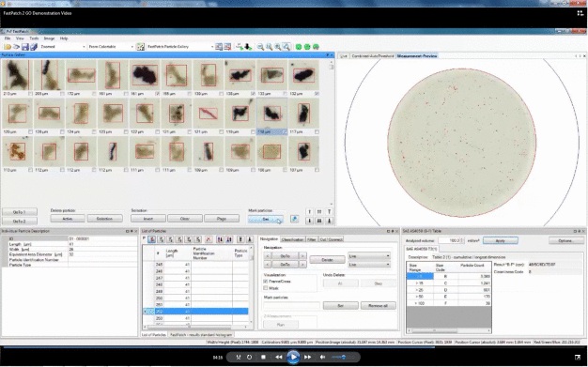Click the video seek bar above player controls
Image resolution: width=588 pixels, height=367 pixels.
(294, 347)
